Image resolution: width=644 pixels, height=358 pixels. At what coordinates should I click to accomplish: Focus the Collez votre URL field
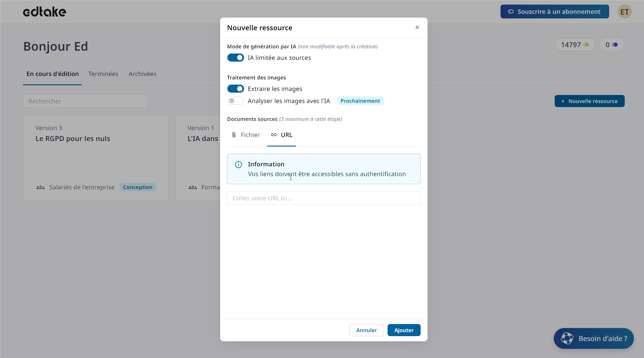324,198
